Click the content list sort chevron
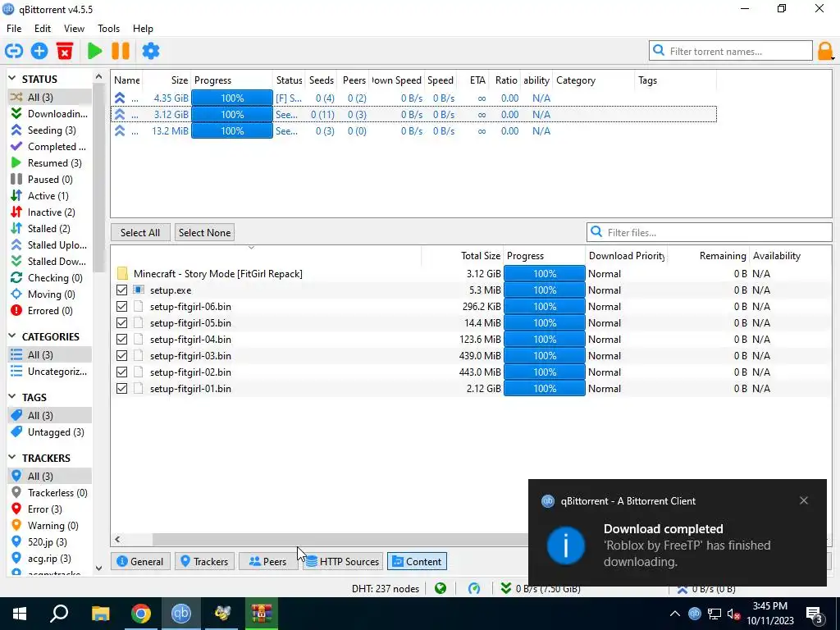Screen dimensions: 840x630 point(251,248)
